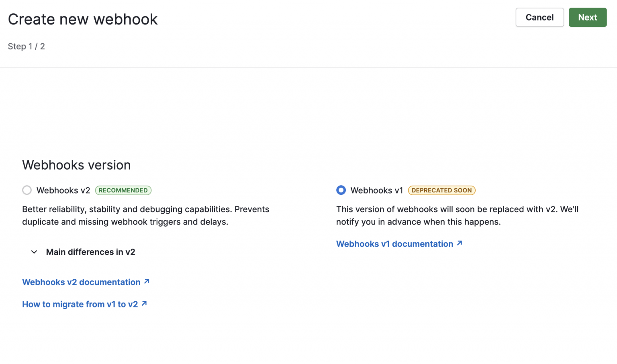Click the external-link arrow beside Webhooks v1 documentation
Screen dimensions: 617x364
(x=459, y=243)
